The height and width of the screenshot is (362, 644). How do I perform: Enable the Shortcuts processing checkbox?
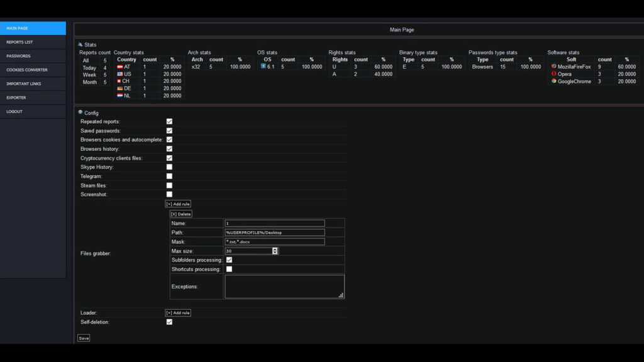tap(229, 269)
